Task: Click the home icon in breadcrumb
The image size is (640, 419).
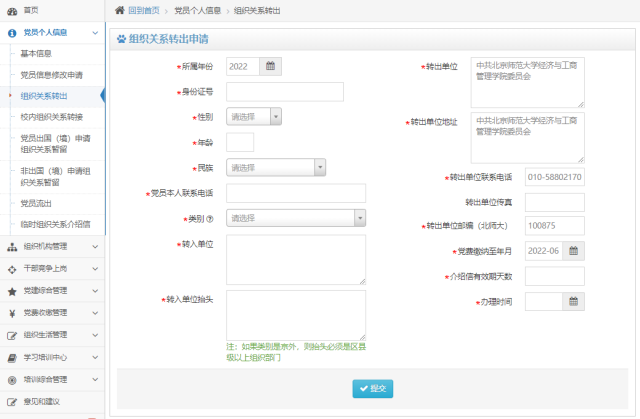Action: [120, 10]
